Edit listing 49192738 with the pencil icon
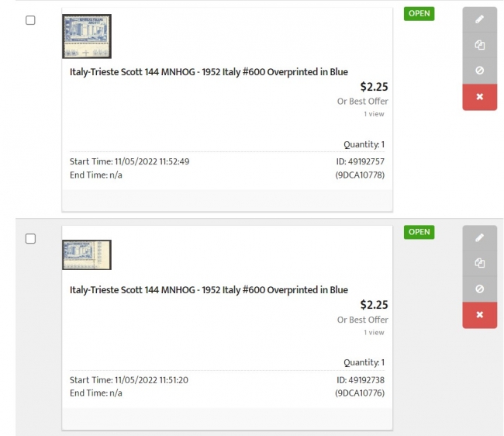The image size is (504, 436). [x=479, y=237]
